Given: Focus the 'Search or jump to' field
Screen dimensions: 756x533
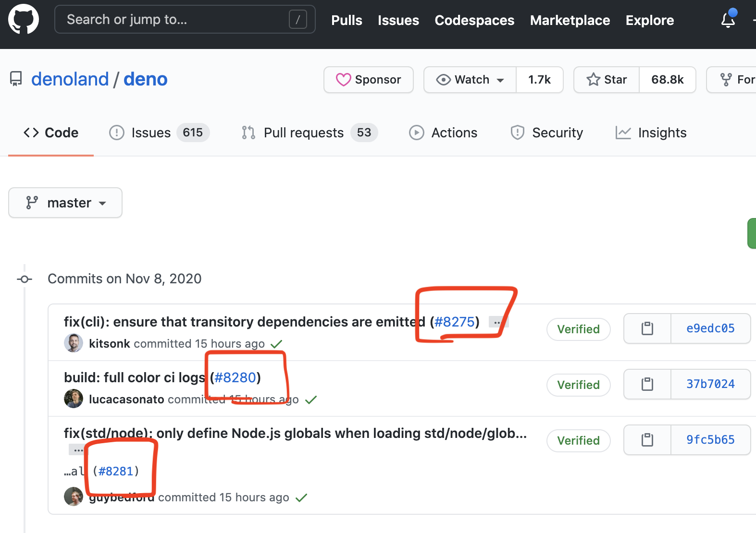Looking at the screenshot, I should click(x=185, y=19).
